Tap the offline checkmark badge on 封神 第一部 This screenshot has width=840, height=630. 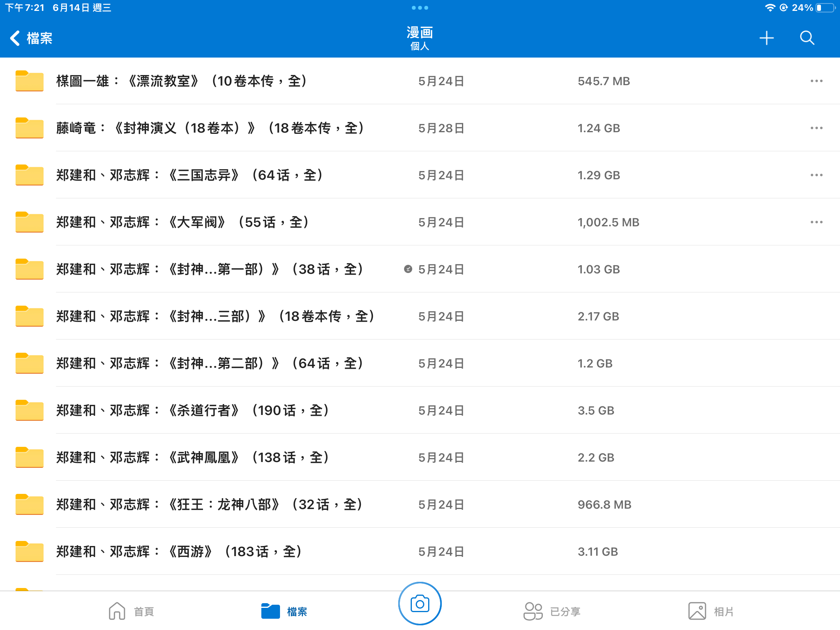tap(408, 269)
